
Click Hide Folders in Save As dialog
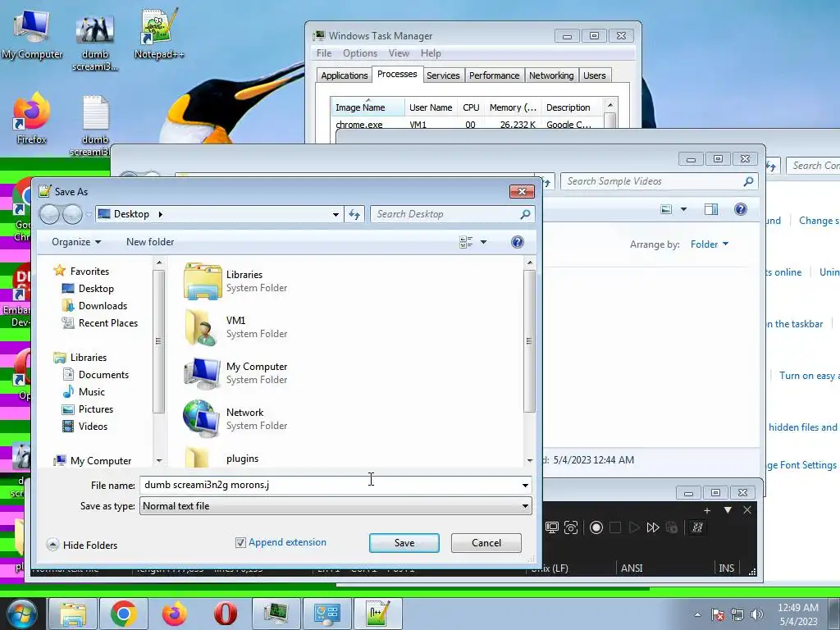[x=82, y=545]
